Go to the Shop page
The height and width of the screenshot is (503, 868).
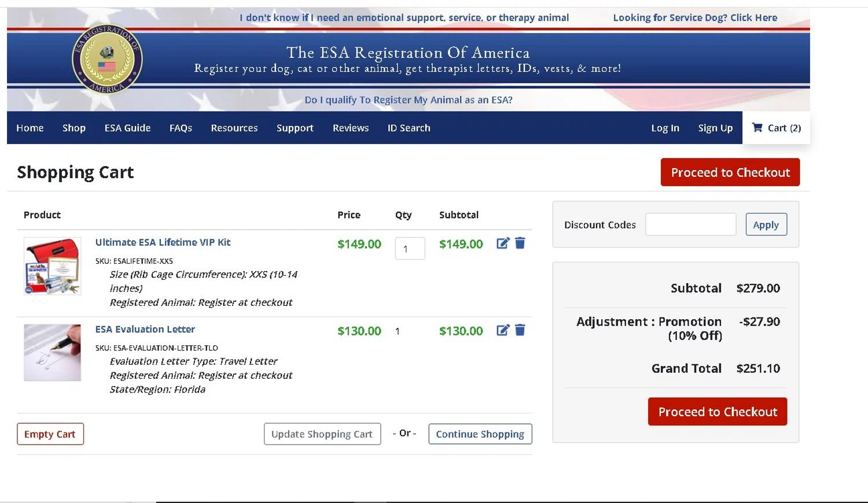click(74, 128)
